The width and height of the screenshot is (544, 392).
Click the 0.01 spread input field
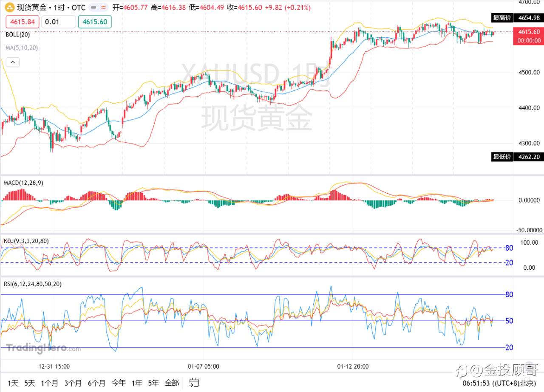(x=58, y=22)
